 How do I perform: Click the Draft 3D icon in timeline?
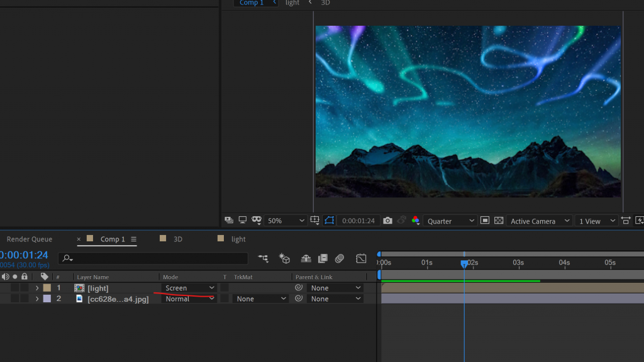click(x=285, y=258)
